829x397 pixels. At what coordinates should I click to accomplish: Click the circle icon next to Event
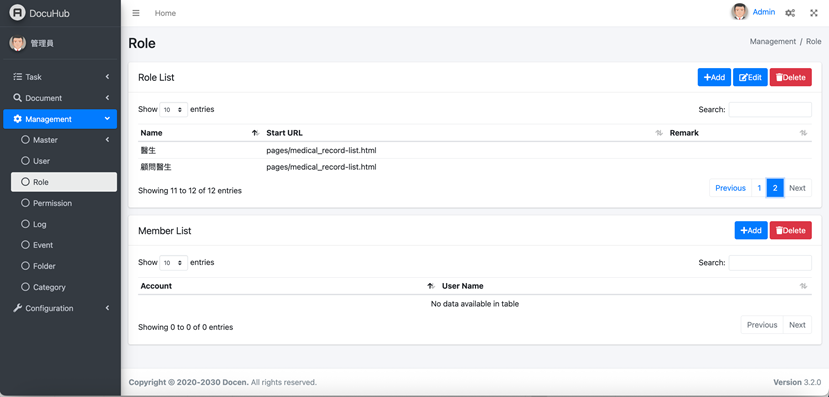pyautogui.click(x=25, y=245)
